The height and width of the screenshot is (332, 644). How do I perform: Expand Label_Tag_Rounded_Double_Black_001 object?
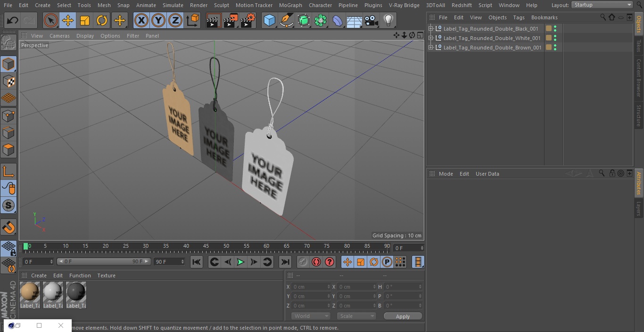point(430,29)
